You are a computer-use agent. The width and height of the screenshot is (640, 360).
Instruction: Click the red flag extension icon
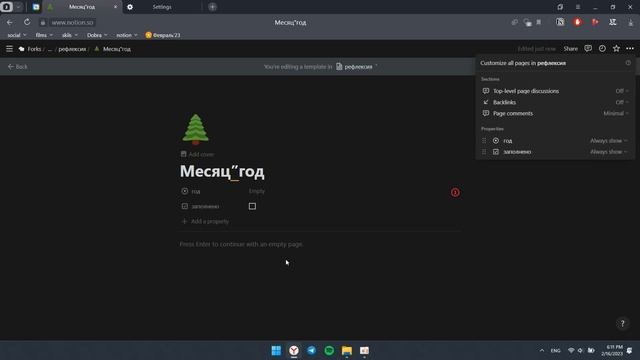pos(595,22)
